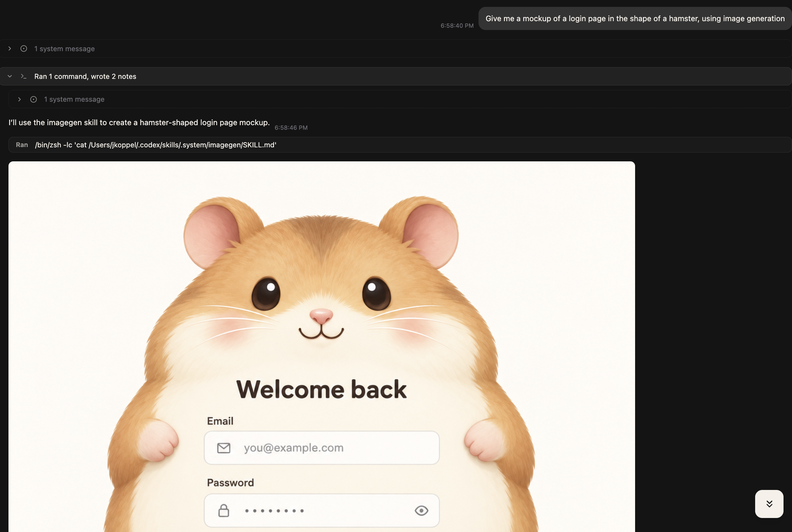Click the 6:58:40 PM timestamp
This screenshot has height=532, width=792.
pyautogui.click(x=457, y=26)
